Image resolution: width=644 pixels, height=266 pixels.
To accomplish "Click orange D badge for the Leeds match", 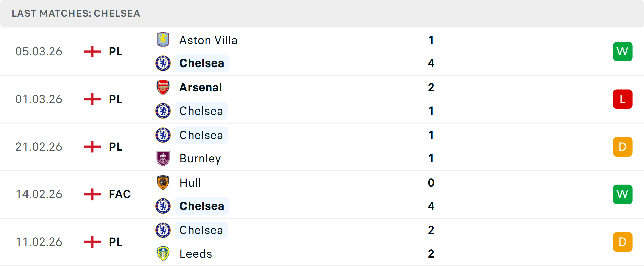I will (x=623, y=242).
